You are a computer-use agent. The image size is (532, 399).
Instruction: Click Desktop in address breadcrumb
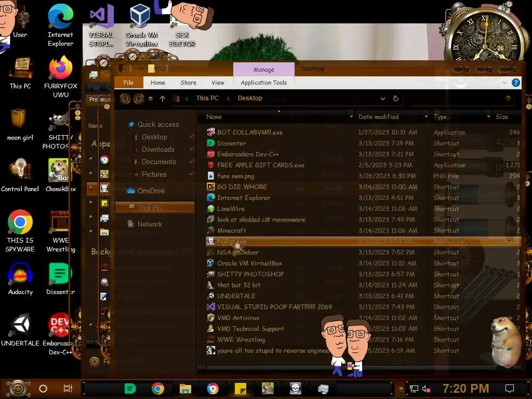click(250, 98)
